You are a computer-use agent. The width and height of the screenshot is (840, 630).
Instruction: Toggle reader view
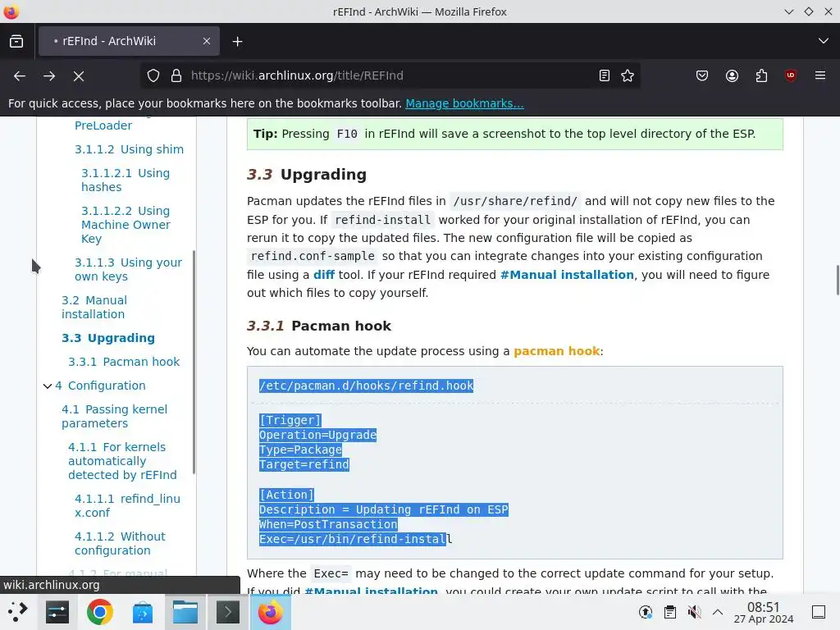605,76
